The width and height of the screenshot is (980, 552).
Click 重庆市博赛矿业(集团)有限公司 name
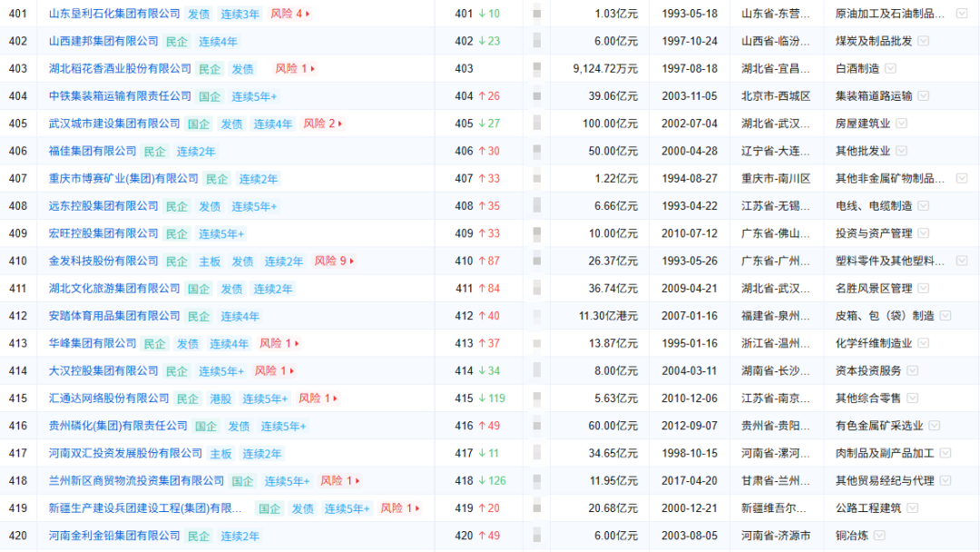tap(123, 178)
